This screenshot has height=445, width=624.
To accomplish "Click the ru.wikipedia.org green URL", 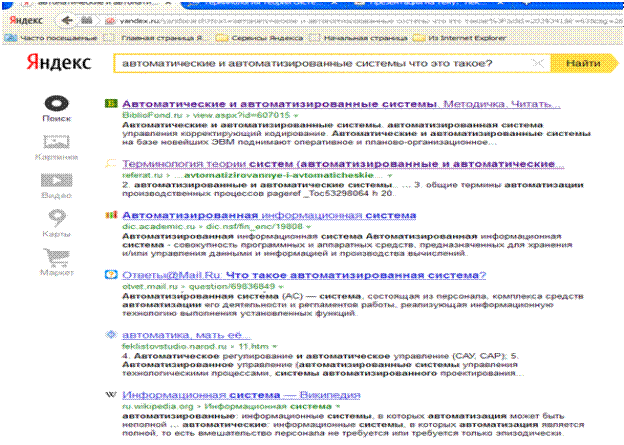I will pyautogui.click(x=227, y=406).
